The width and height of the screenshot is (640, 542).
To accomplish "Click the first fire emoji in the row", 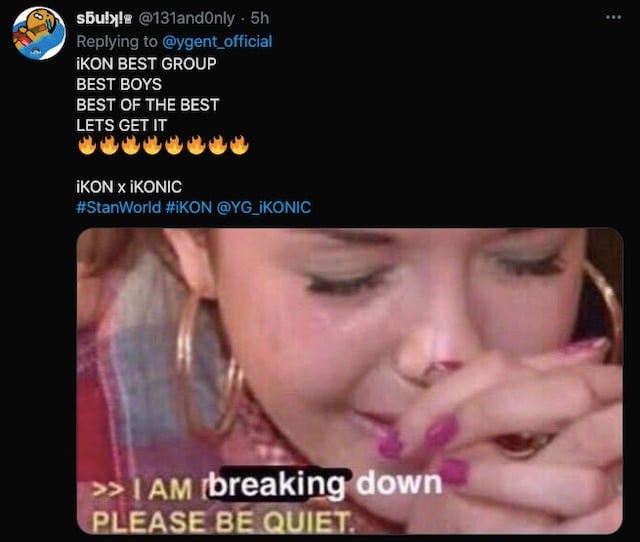I will click(87, 145).
